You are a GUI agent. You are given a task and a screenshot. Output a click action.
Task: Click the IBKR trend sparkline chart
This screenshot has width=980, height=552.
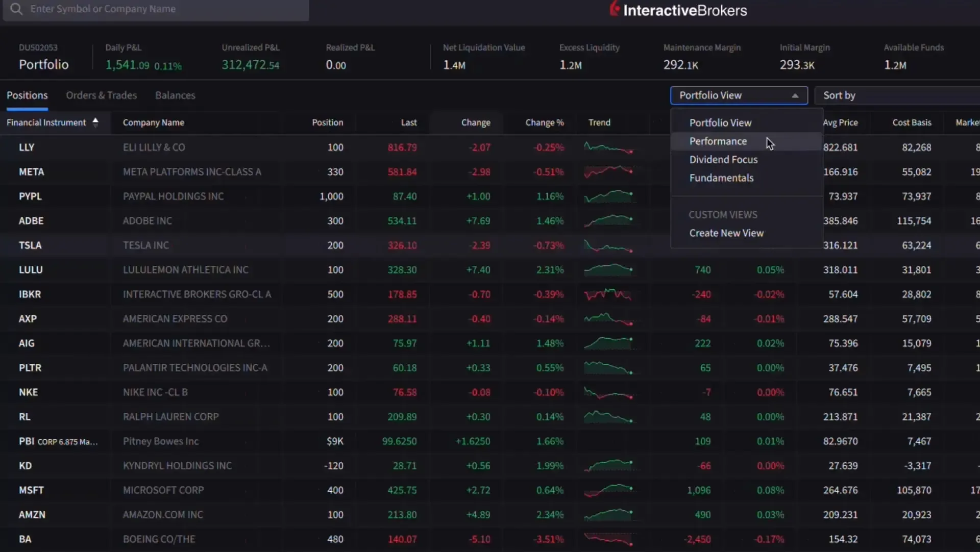pos(608,294)
